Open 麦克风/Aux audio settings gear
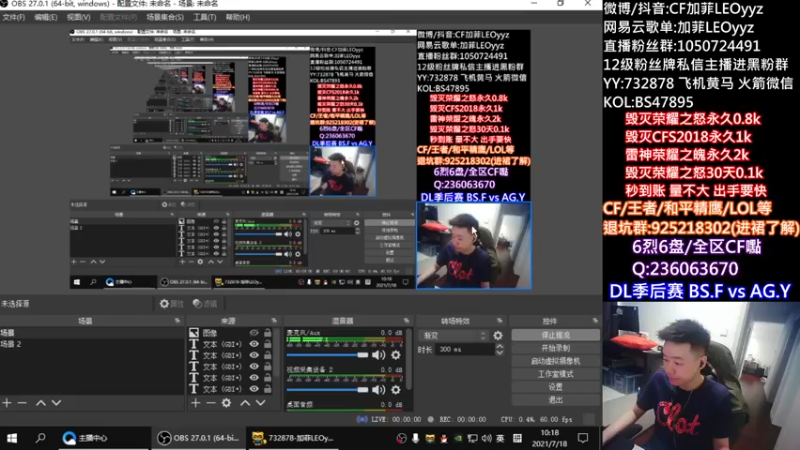The width and height of the screenshot is (800, 450). (x=396, y=355)
